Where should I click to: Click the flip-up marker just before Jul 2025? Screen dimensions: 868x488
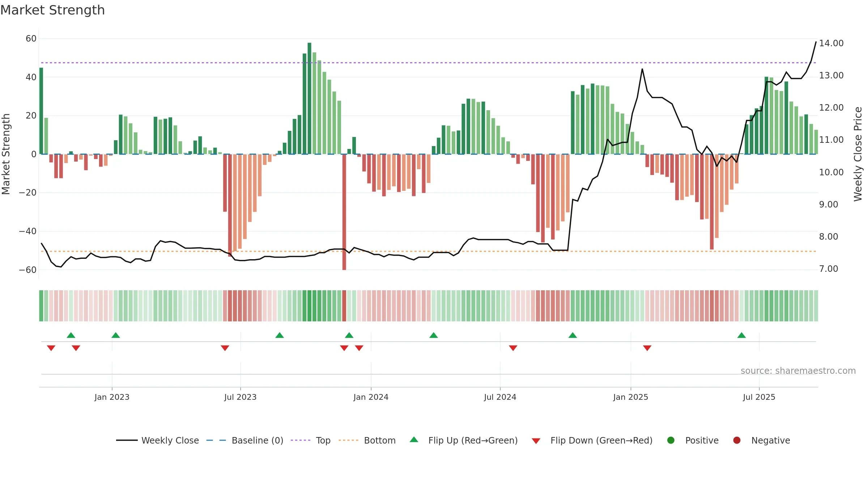tap(741, 335)
